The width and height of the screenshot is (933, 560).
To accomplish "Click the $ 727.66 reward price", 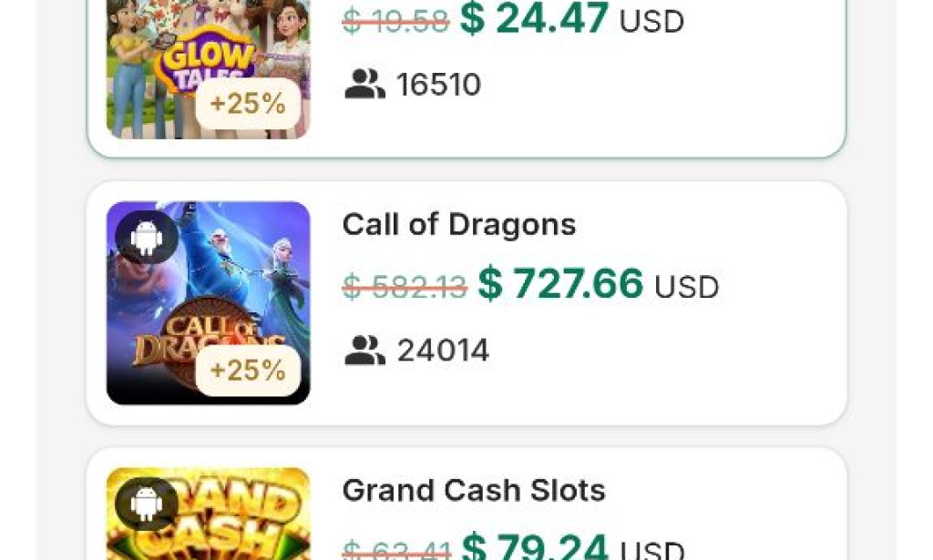I will point(560,284).
